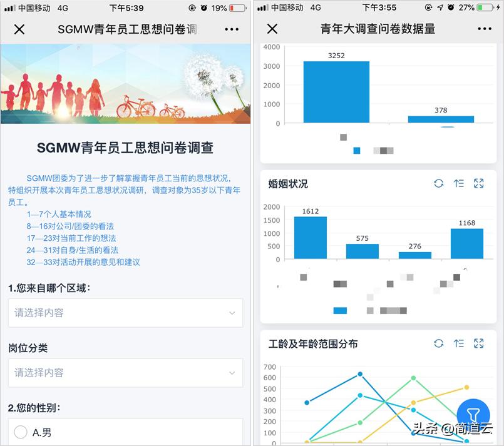Refresh the 婚姻状况 chart
The height and width of the screenshot is (446, 504).
[438, 183]
